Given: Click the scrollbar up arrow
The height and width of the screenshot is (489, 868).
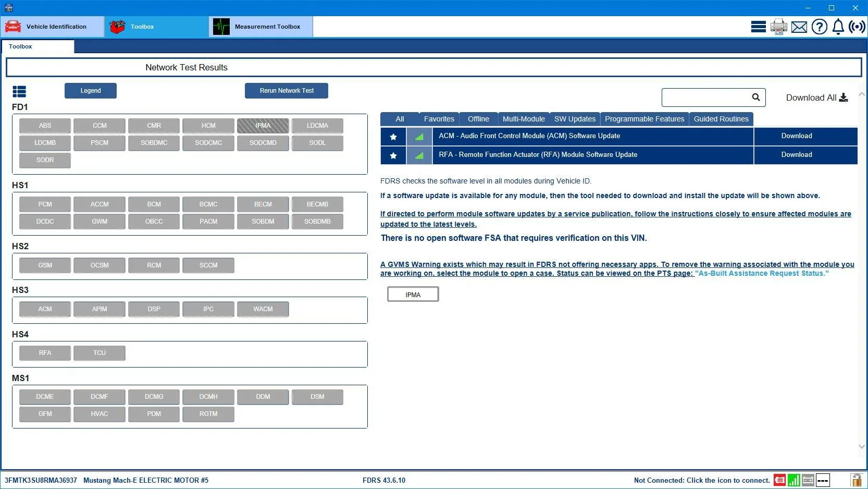Looking at the screenshot, I should point(862,94).
